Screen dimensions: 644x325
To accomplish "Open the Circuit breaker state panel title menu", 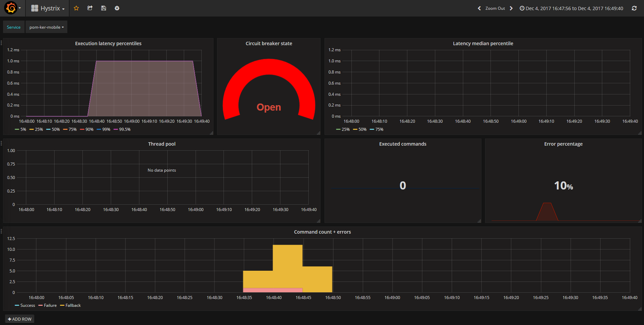I will [269, 43].
